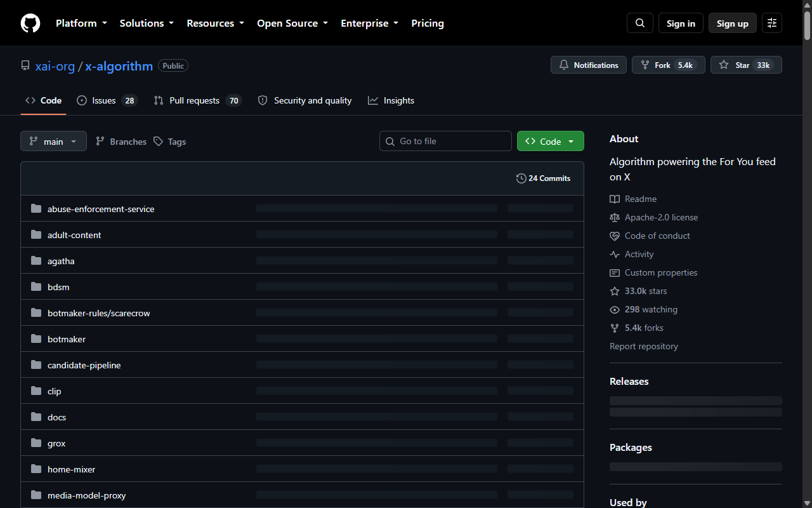Open Security and quality tab
The image size is (812, 508).
pyautogui.click(x=304, y=100)
